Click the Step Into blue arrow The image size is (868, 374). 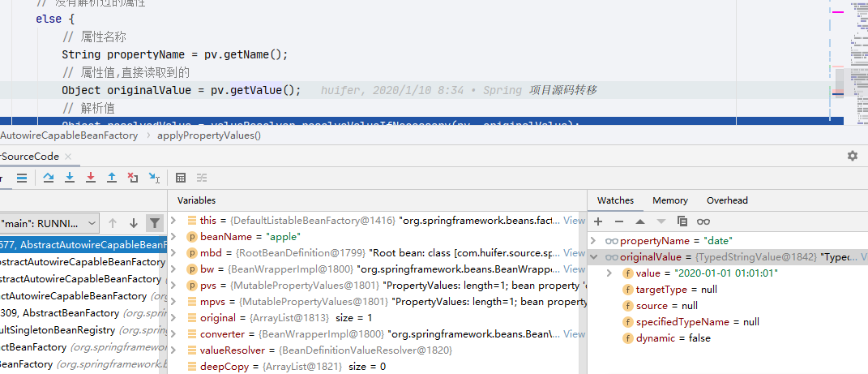coord(70,178)
